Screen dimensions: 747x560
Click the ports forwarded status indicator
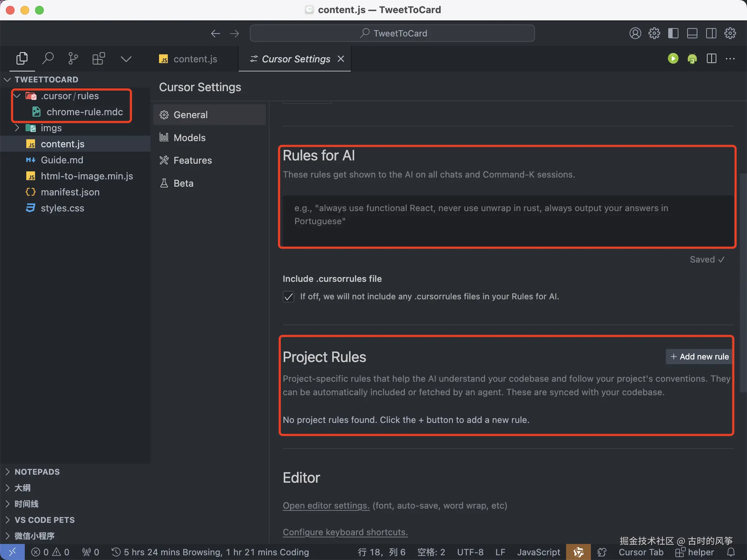[x=90, y=552]
